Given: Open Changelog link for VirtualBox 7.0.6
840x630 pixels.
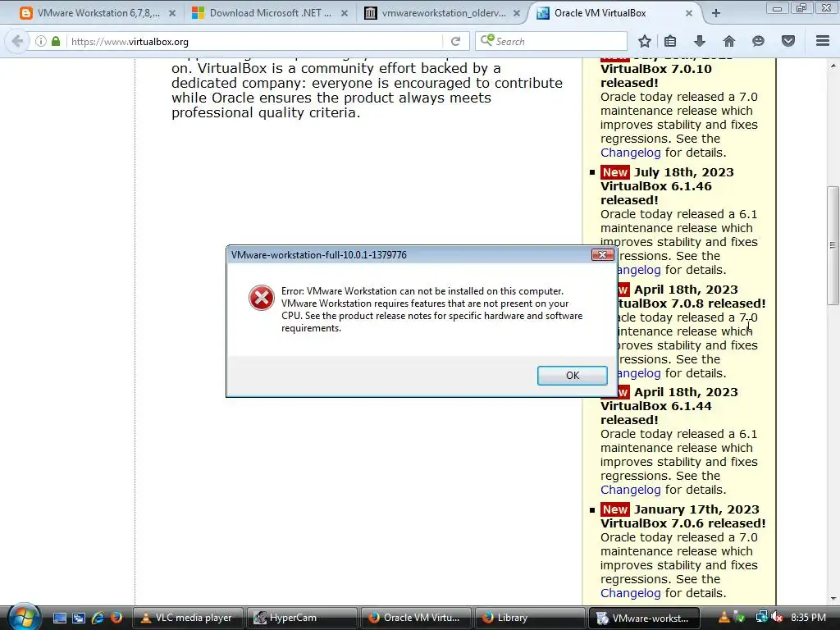Looking at the screenshot, I should [631, 593].
